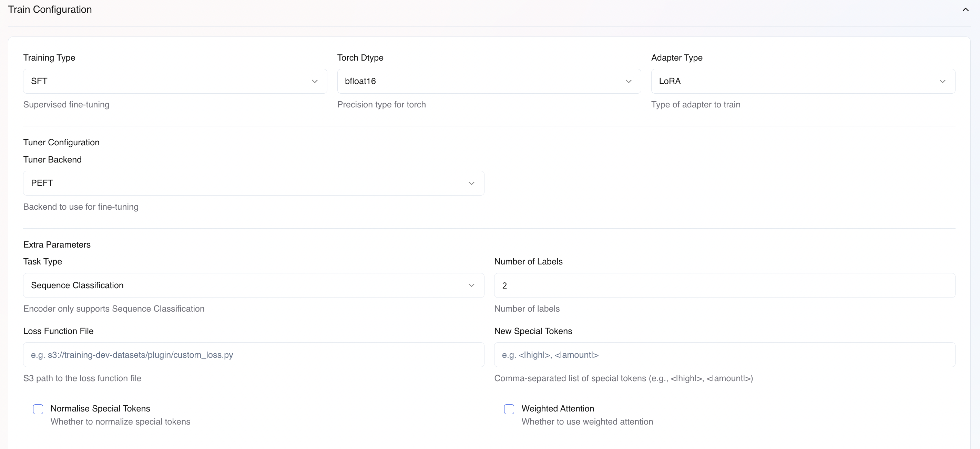
Task: Click the Task Type chevron arrow
Action: point(471,285)
